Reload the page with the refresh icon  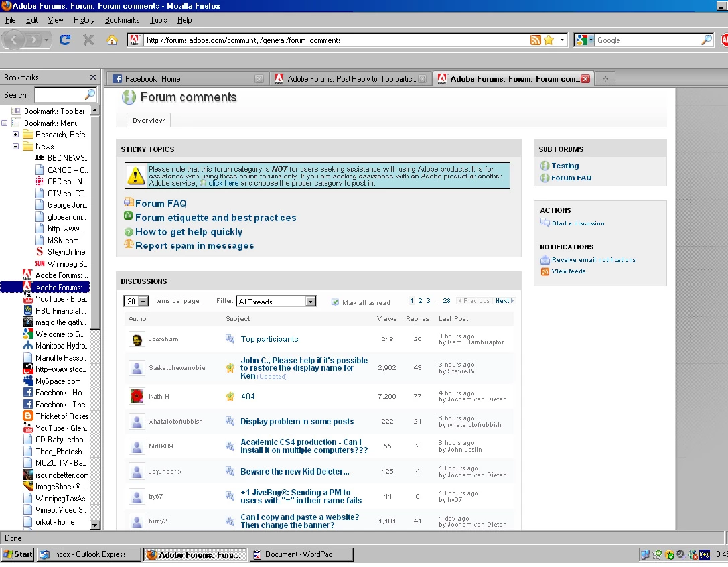point(65,40)
